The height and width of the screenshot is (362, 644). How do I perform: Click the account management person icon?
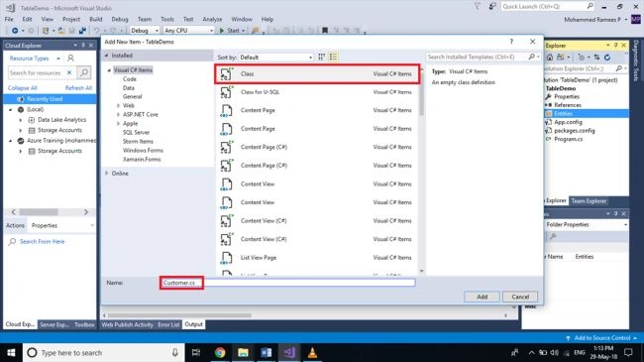tap(70, 59)
